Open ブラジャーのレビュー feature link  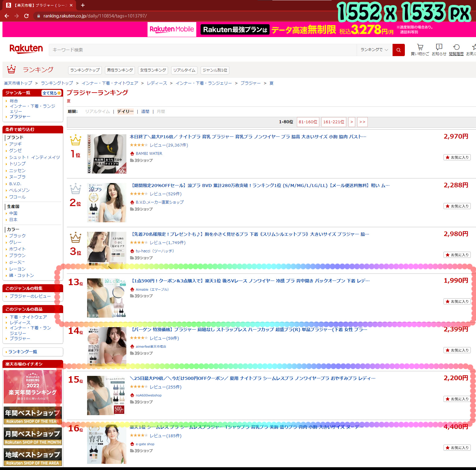click(30, 296)
